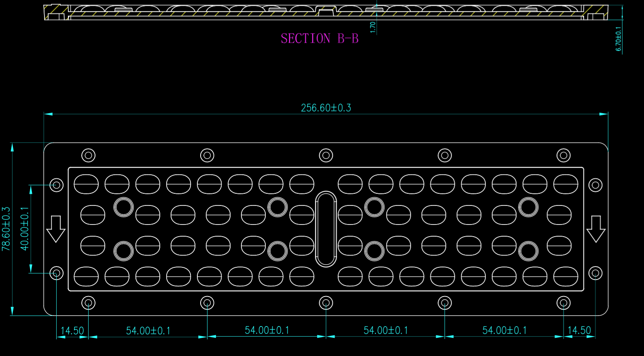The height and width of the screenshot is (356, 644).
Task: Pick the top-center mounting hole
Action: click(326, 155)
